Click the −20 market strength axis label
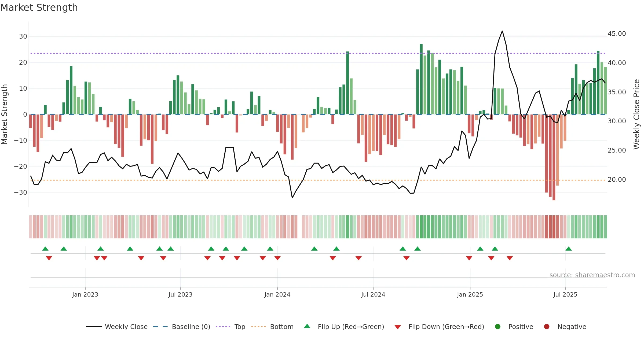 [x=21, y=167]
